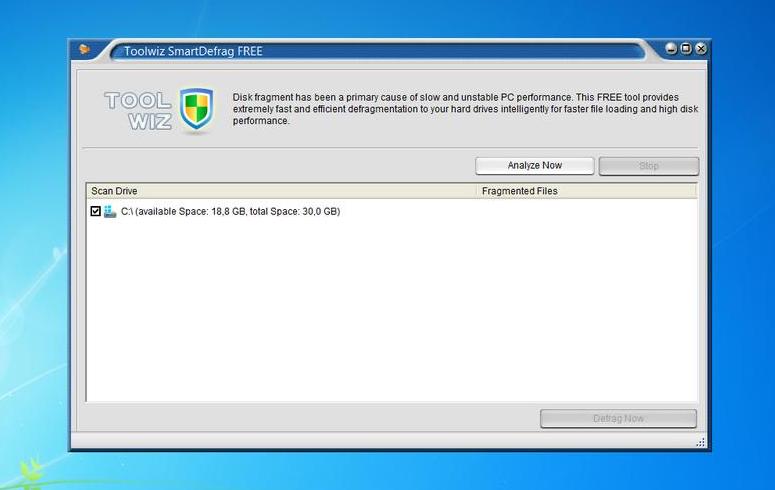Click the resize grip in status bar corner
This screenshot has height=490, width=775.
click(700, 442)
